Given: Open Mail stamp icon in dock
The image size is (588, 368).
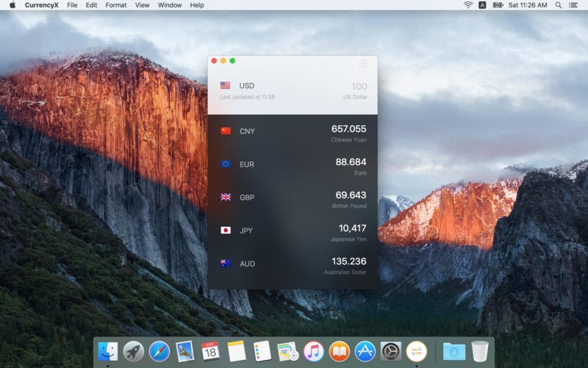Looking at the screenshot, I should pos(185,352).
